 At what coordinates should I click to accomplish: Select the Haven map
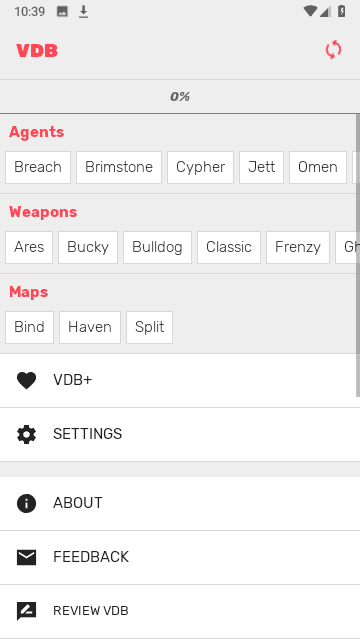pyautogui.click(x=90, y=327)
